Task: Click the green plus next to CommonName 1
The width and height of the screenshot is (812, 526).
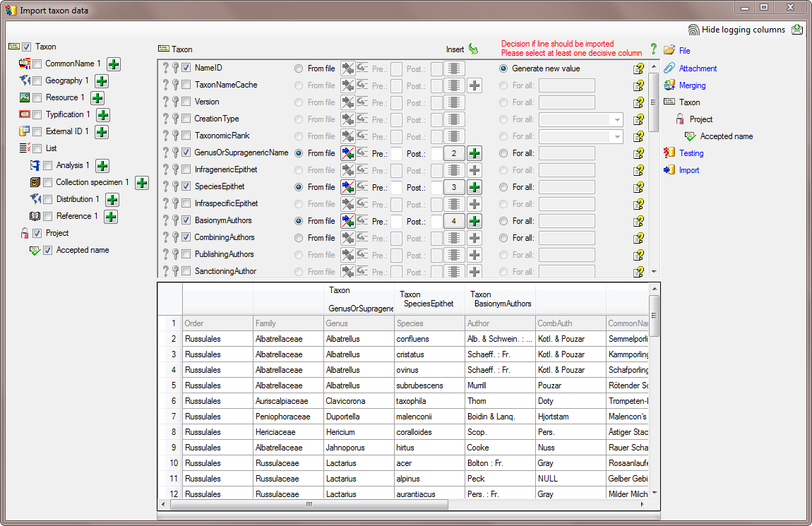Action: (x=114, y=64)
